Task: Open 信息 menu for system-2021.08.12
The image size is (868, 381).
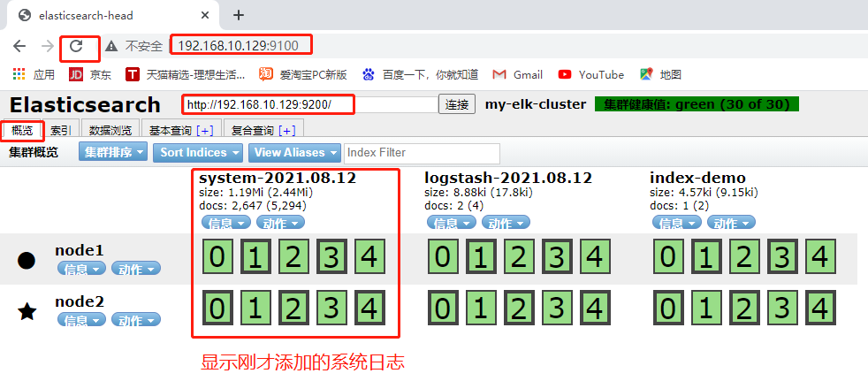Action: point(226,223)
